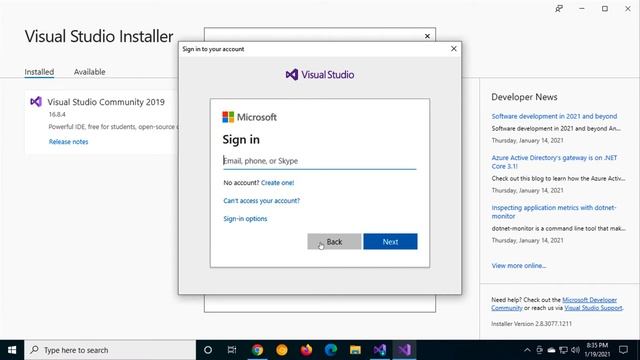640x360 pixels.
Task: Click the 'Developer News' heading
Action: (524, 97)
